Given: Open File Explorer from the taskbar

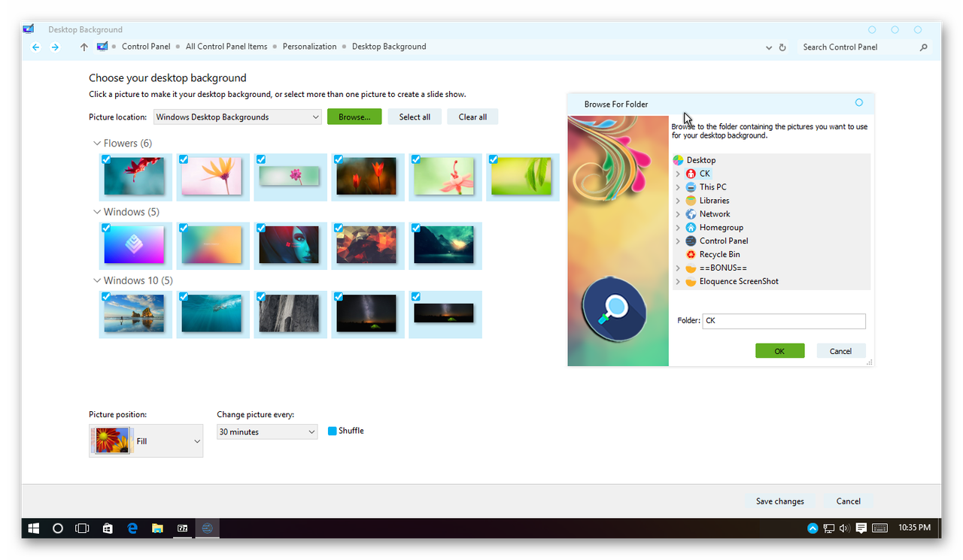Looking at the screenshot, I should click(157, 528).
